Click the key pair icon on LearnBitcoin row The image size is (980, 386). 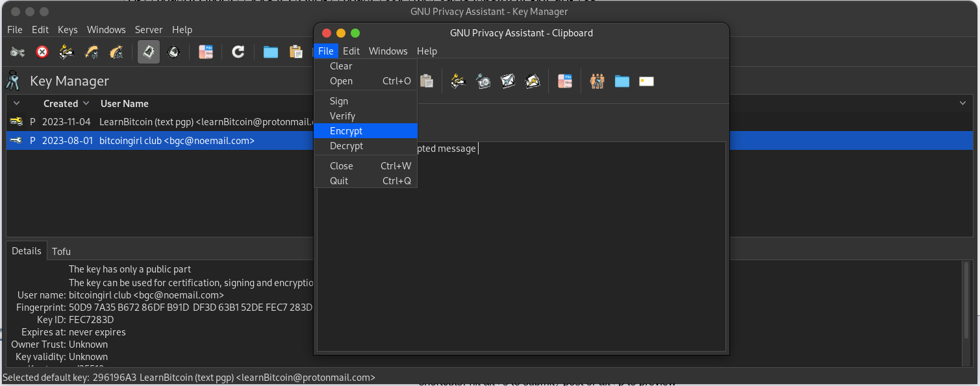pos(16,122)
